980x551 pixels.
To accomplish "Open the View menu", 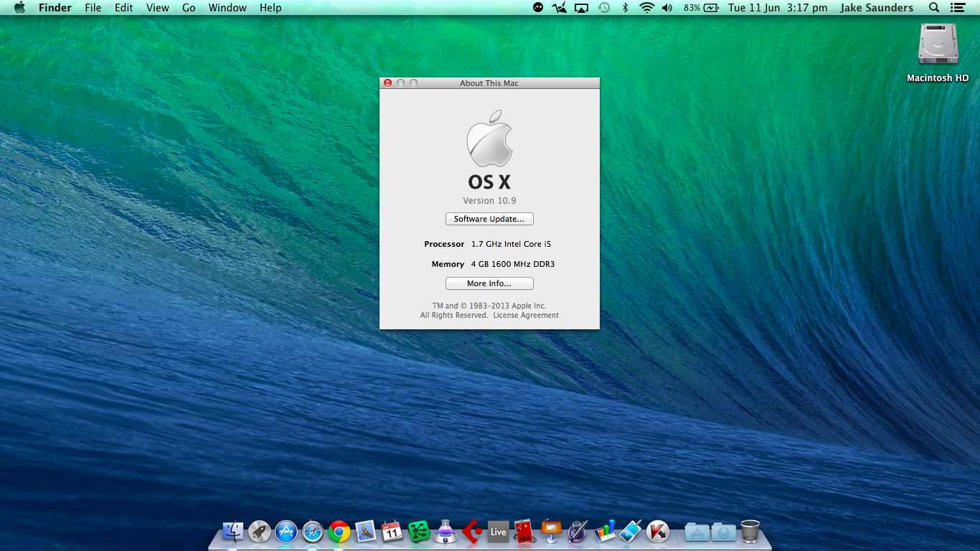I will (x=158, y=8).
